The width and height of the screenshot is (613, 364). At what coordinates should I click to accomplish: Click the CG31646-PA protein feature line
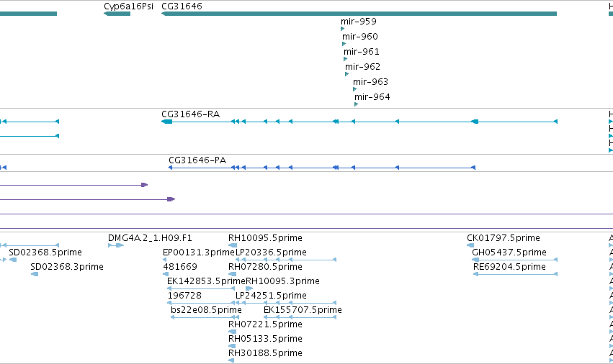[322, 168]
